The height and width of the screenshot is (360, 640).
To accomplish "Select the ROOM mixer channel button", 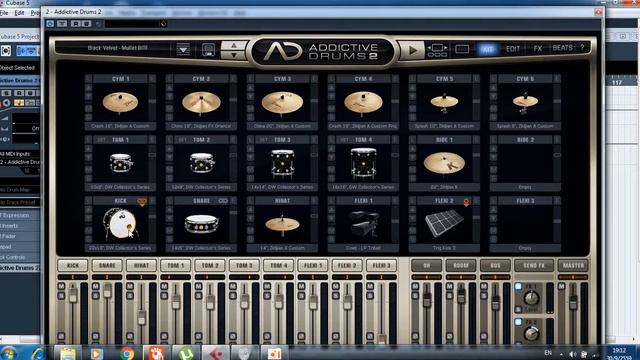I will click(x=461, y=265).
